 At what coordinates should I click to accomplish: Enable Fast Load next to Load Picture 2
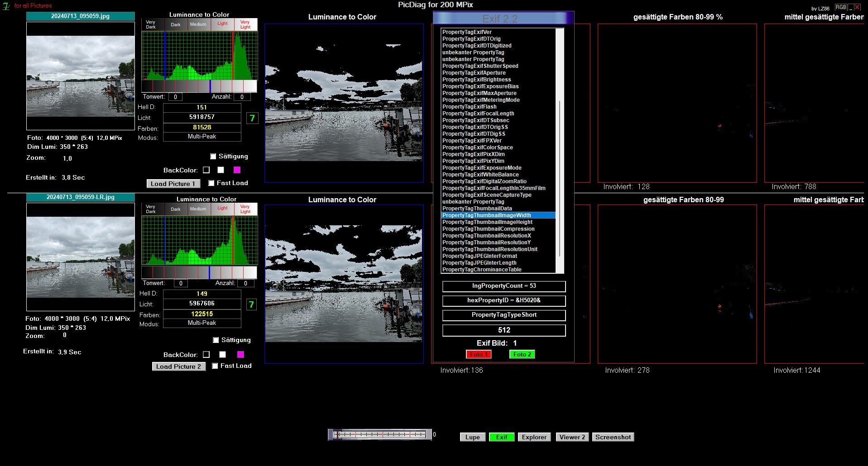[215, 366]
